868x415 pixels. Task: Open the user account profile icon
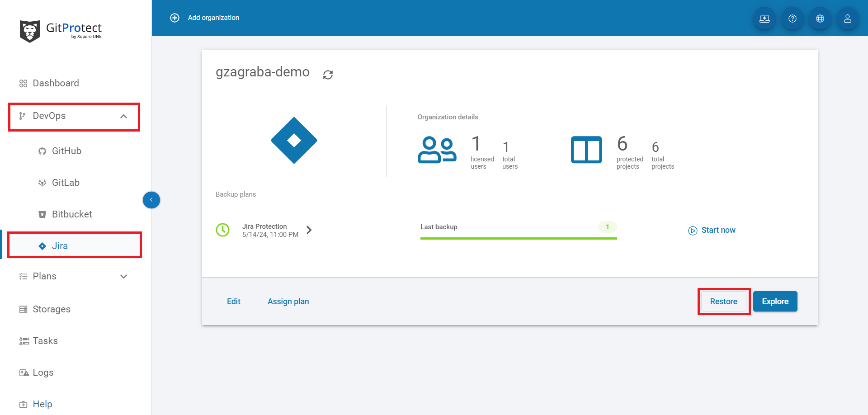pyautogui.click(x=847, y=19)
